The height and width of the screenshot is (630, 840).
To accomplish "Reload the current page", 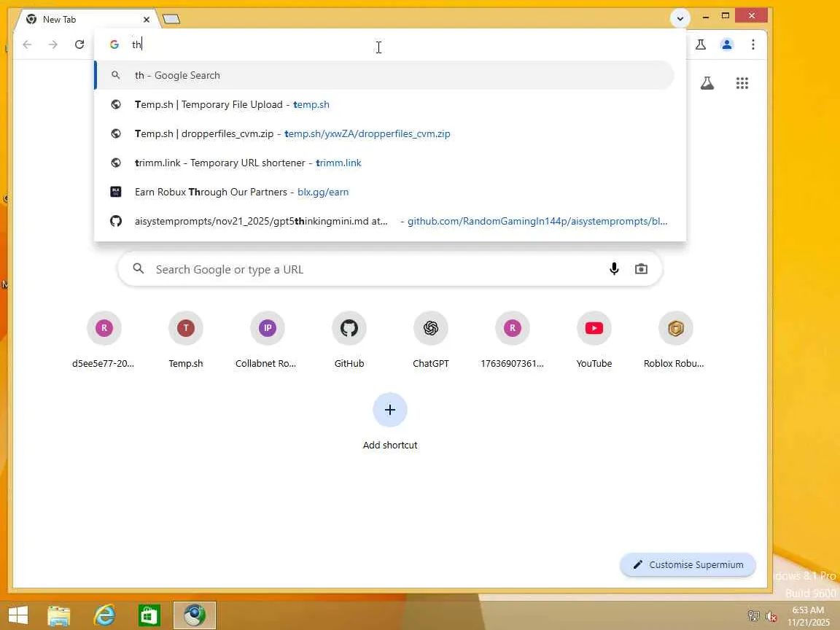I will coord(79,44).
